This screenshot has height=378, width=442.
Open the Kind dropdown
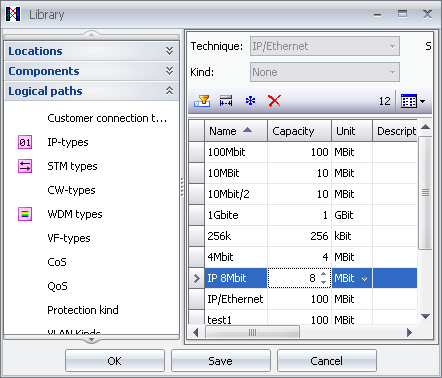(392, 72)
